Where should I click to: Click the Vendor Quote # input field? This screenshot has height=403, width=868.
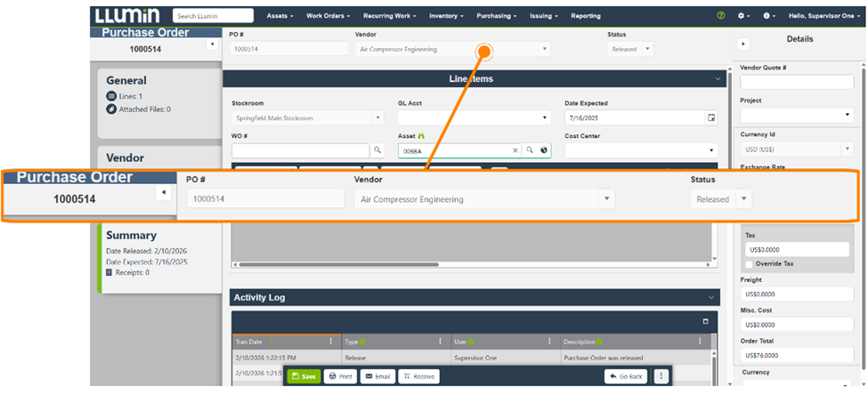point(797,82)
